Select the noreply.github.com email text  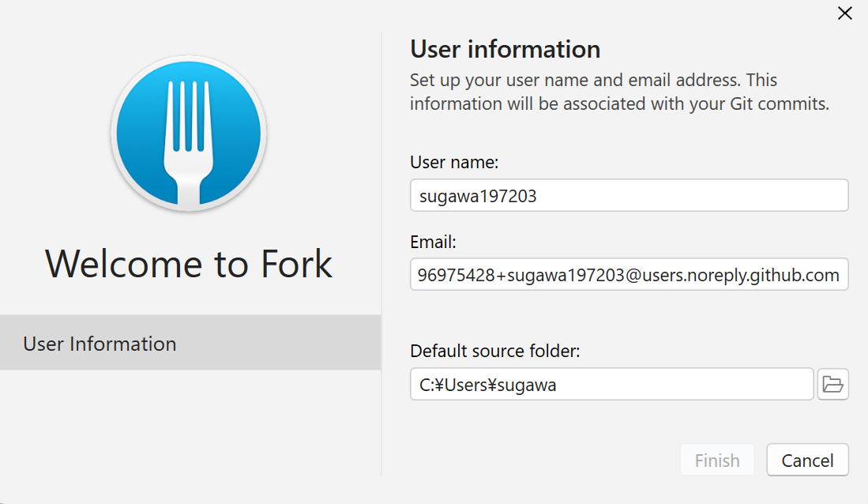[629, 274]
